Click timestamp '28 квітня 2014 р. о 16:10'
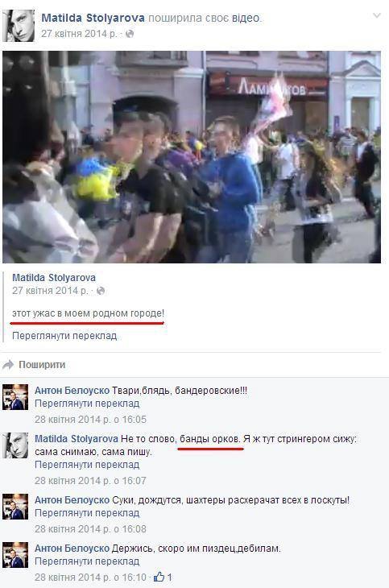This screenshot has height=588, width=389. 90,577
